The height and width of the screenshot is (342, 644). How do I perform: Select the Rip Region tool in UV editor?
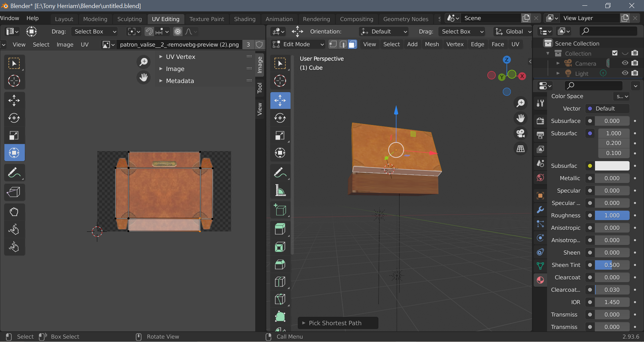(x=14, y=192)
